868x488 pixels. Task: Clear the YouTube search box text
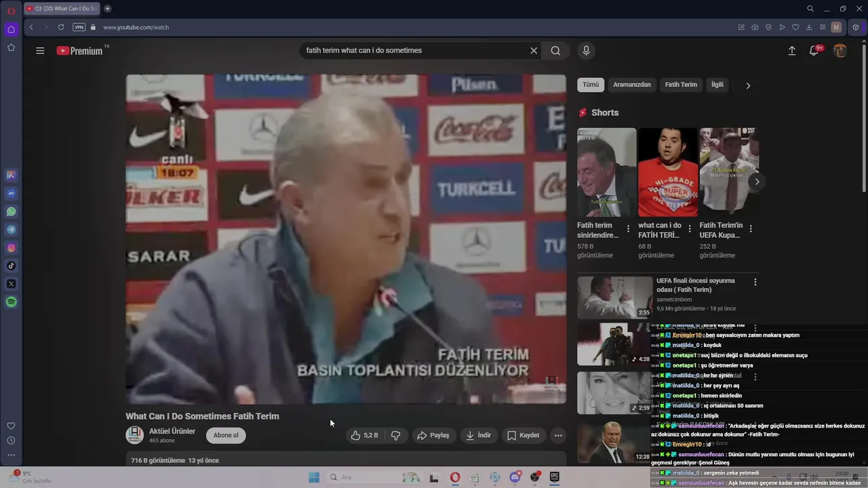534,51
